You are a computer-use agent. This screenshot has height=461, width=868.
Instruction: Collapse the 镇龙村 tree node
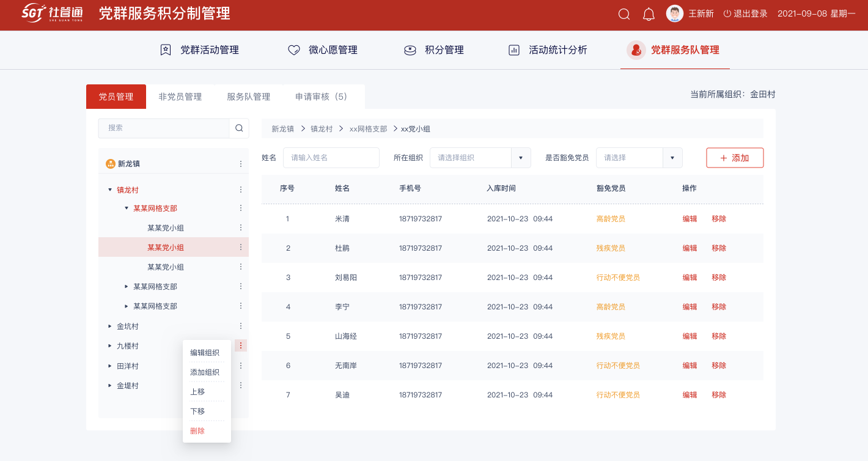pos(110,190)
